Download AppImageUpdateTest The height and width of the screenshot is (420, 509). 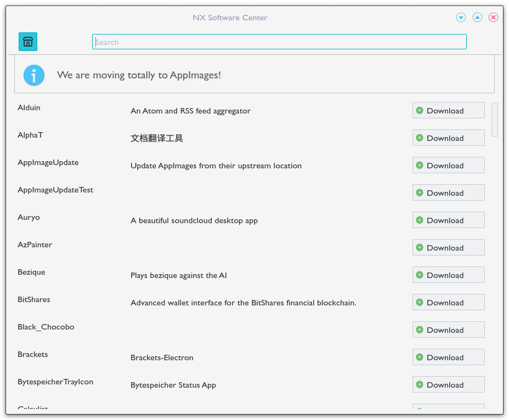(448, 192)
